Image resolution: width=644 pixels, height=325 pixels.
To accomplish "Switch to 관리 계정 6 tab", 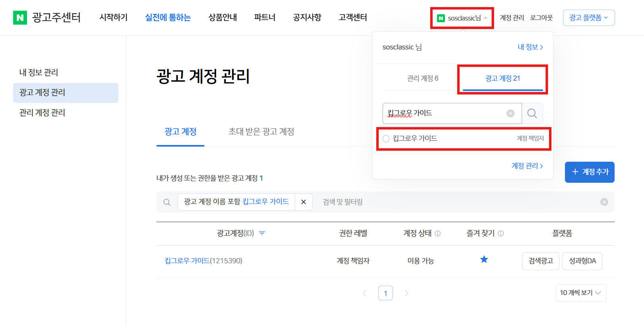I will [x=422, y=78].
